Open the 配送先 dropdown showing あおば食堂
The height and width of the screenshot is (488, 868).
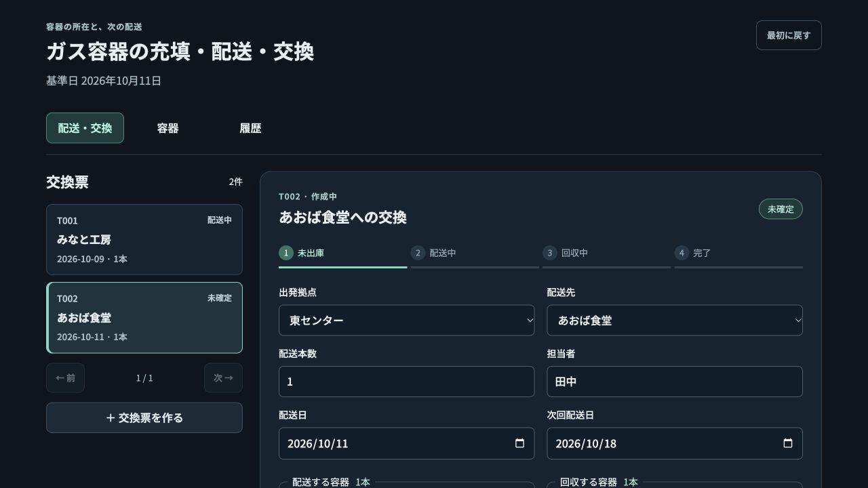tap(675, 320)
